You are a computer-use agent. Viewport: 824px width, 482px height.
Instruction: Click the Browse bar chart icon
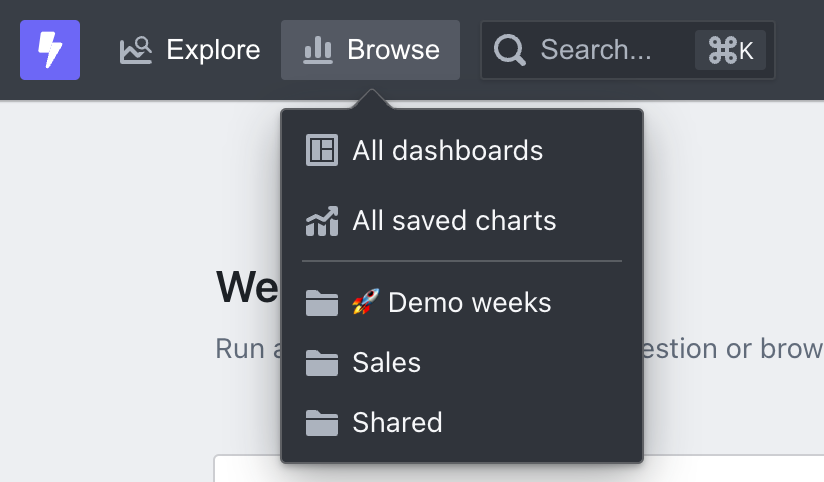[x=318, y=50]
